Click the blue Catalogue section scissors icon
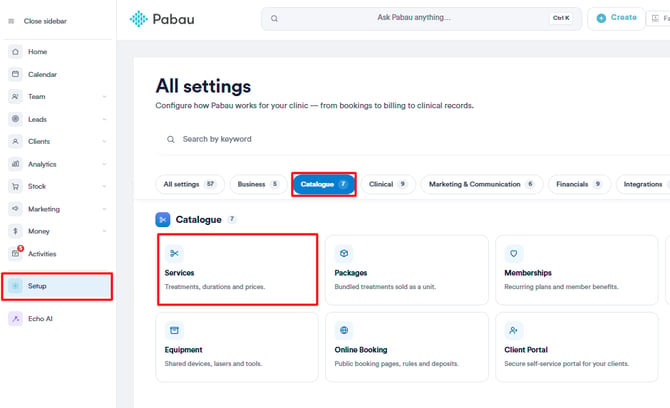The width and height of the screenshot is (670, 408). pyautogui.click(x=163, y=220)
